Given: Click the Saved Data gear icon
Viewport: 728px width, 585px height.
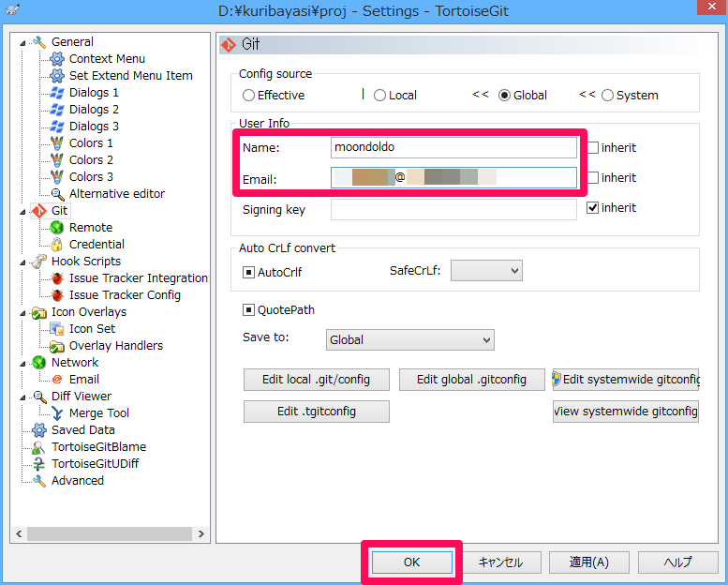Looking at the screenshot, I should (39, 430).
